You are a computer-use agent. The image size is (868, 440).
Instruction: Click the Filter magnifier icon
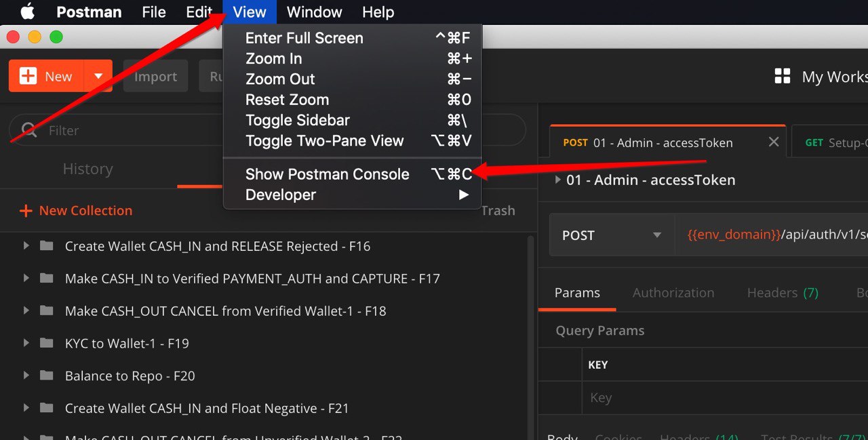click(29, 130)
